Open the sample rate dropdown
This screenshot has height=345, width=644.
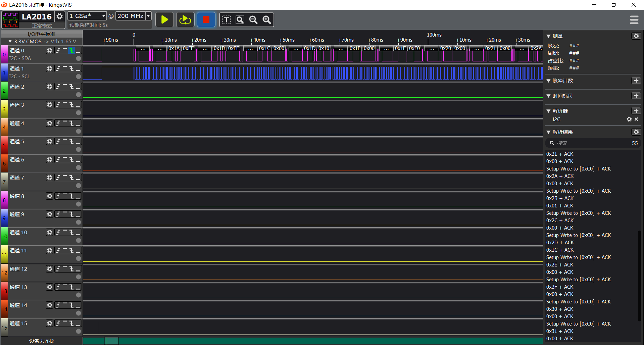click(104, 16)
